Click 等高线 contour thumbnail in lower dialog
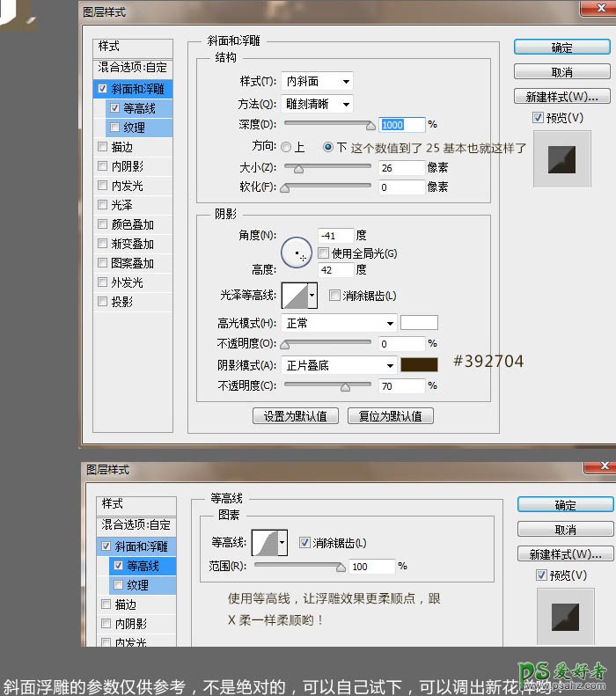 click(x=265, y=542)
